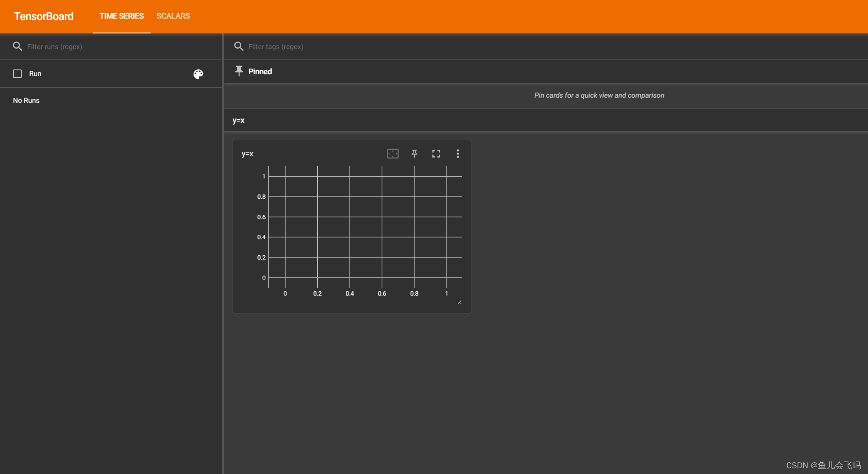Collapse the y=x tag group header
This screenshot has width=868, height=474.
[239, 120]
